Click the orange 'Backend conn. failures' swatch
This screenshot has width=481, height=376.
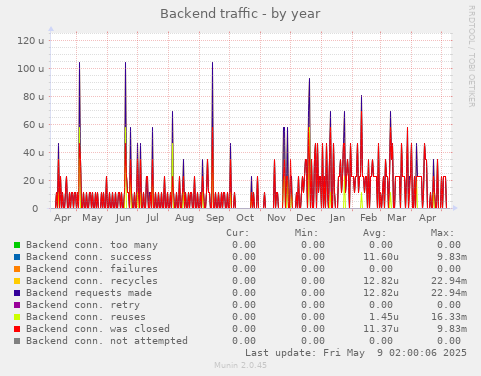click(x=17, y=269)
